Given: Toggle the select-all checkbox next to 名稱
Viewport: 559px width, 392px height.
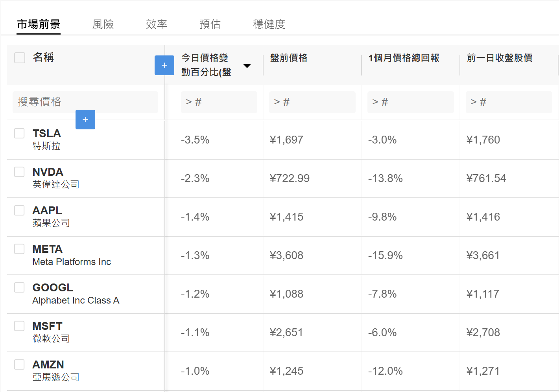Looking at the screenshot, I should 20,58.
